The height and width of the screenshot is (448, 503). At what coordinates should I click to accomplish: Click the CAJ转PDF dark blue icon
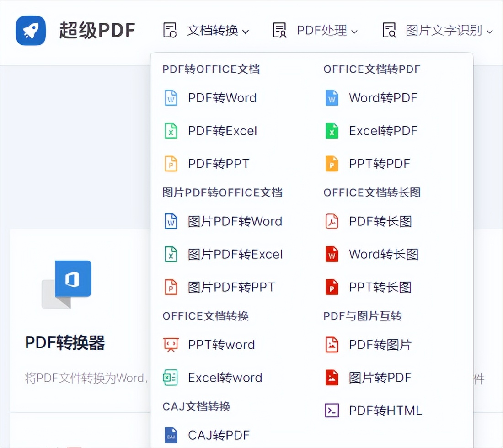click(x=171, y=435)
